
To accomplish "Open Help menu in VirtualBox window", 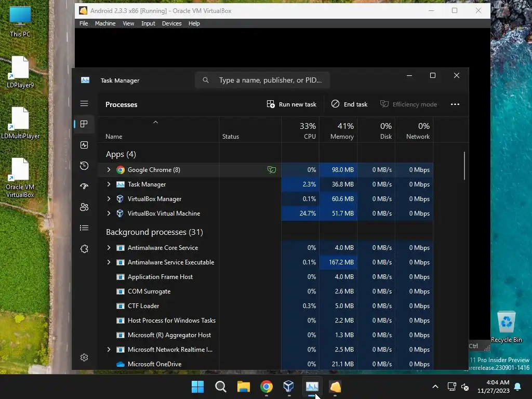I will point(194,23).
